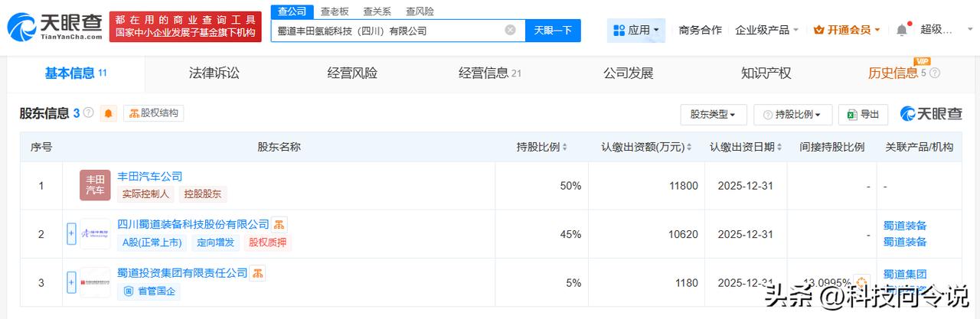Switch to the 历史信息 VIP tab
The height and width of the screenshot is (319, 980).
point(897,73)
